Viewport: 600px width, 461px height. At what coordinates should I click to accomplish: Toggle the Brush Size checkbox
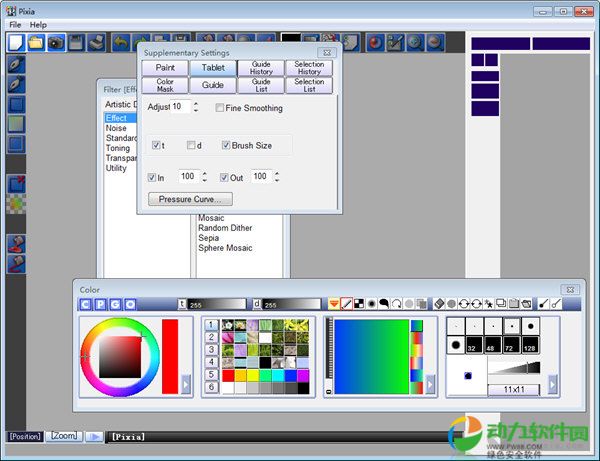(224, 146)
